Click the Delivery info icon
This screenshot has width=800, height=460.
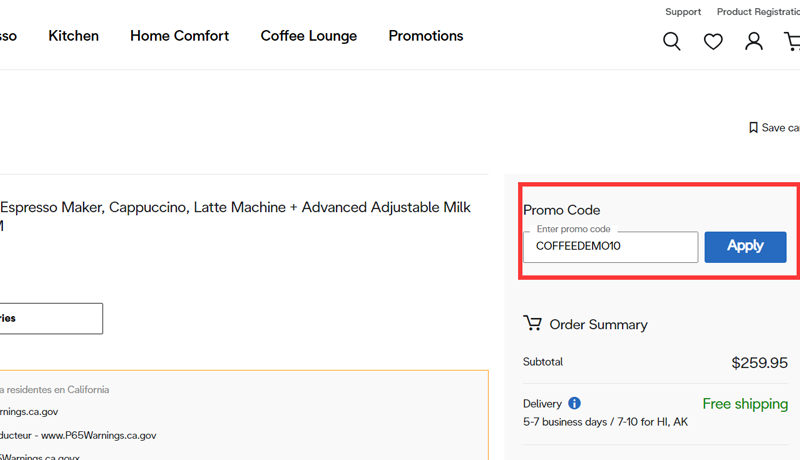tap(574, 403)
